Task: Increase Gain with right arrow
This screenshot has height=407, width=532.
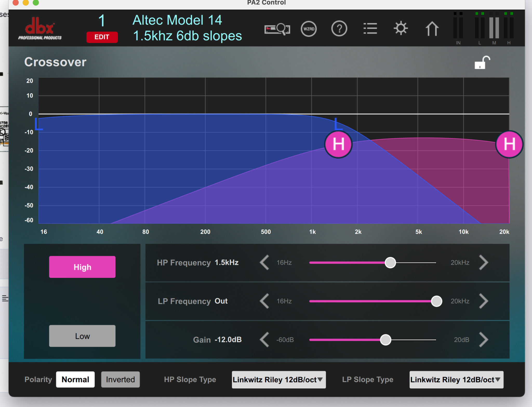Action: pyautogui.click(x=483, y=339)
